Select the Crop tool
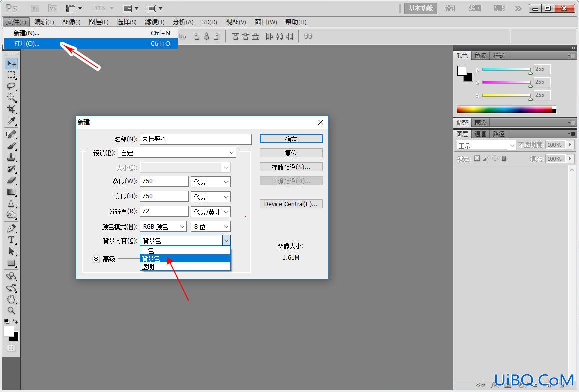The width and height of the screenshot is (579, 392). click(11, 109)
